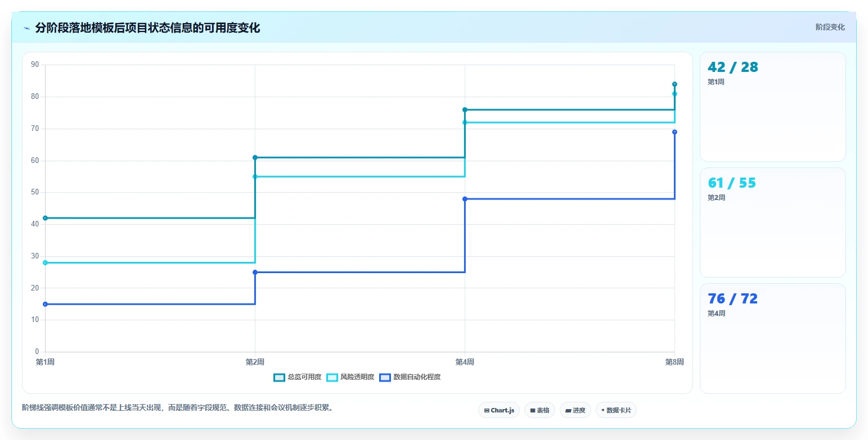868x440 pixels.
Task: Click 风险透明度 data point at 第2周
Action: tap(255, 176)
